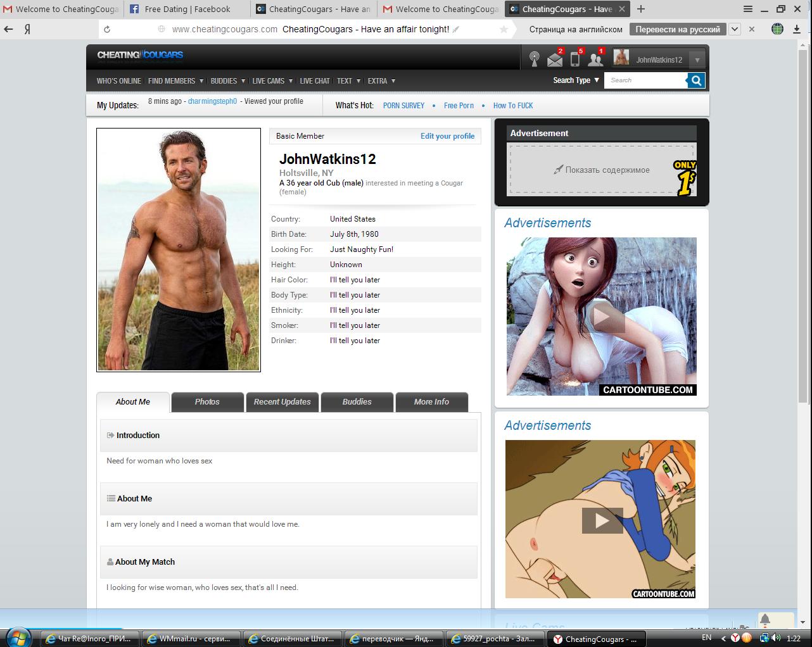Screen dimensions: 812x647
Task: Open charmingsteph0 profile link
Action: [212, 101]
